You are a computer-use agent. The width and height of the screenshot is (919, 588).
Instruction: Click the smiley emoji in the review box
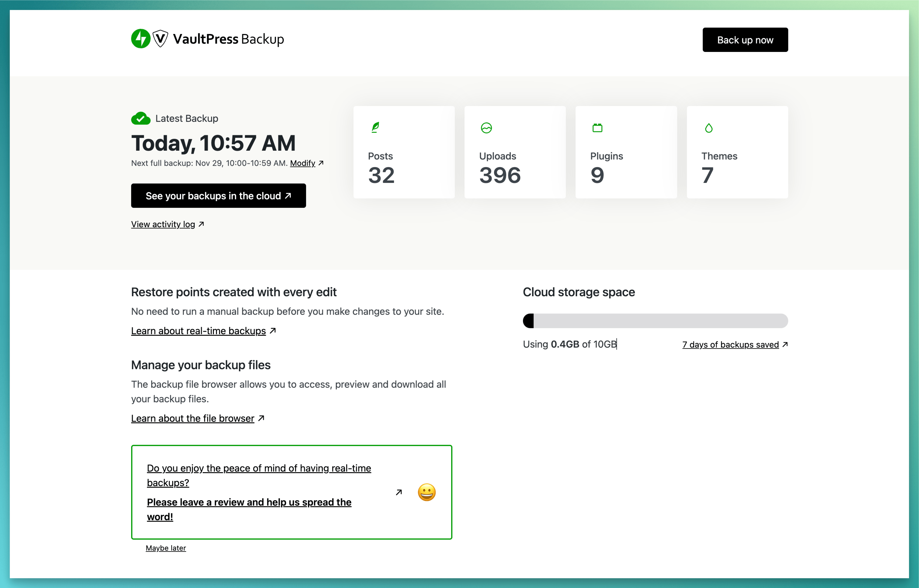click(426, 492)
